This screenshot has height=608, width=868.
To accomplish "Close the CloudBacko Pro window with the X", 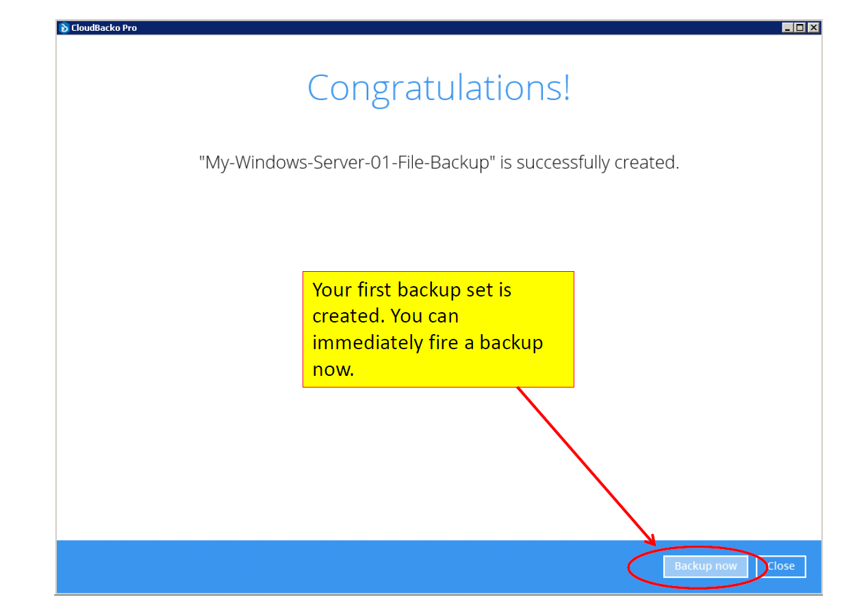I will coord(813,27).
